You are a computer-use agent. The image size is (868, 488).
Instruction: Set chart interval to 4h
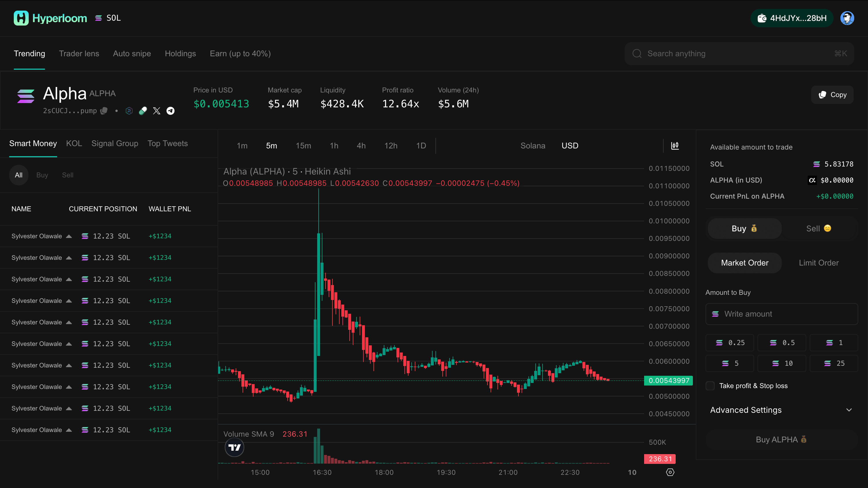coord(361,146)
